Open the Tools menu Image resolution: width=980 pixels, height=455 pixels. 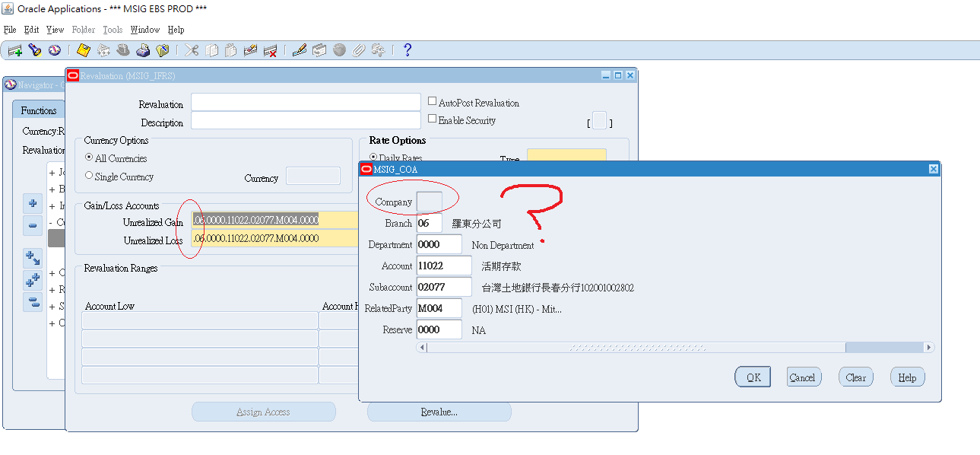pos(113,30)
